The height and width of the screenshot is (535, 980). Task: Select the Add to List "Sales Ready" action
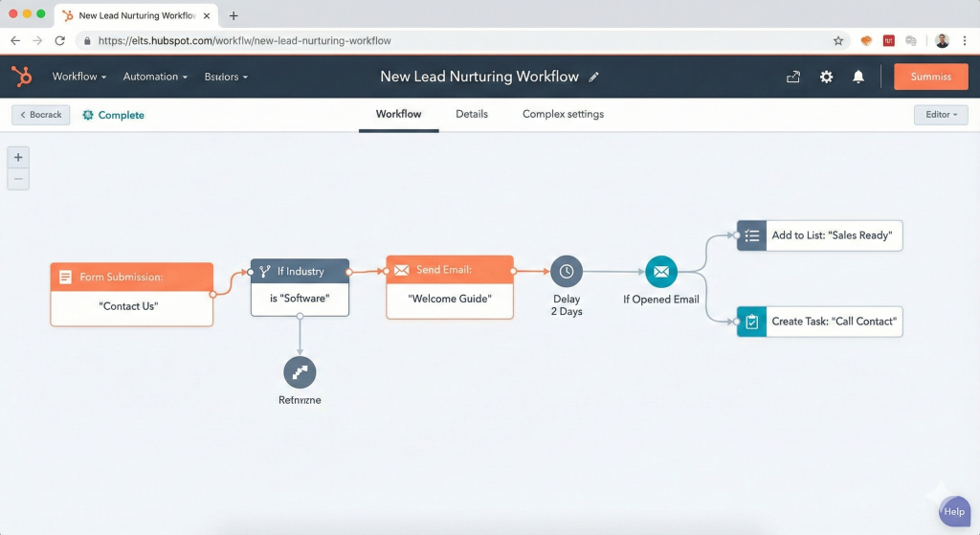[x=819, y=235]
